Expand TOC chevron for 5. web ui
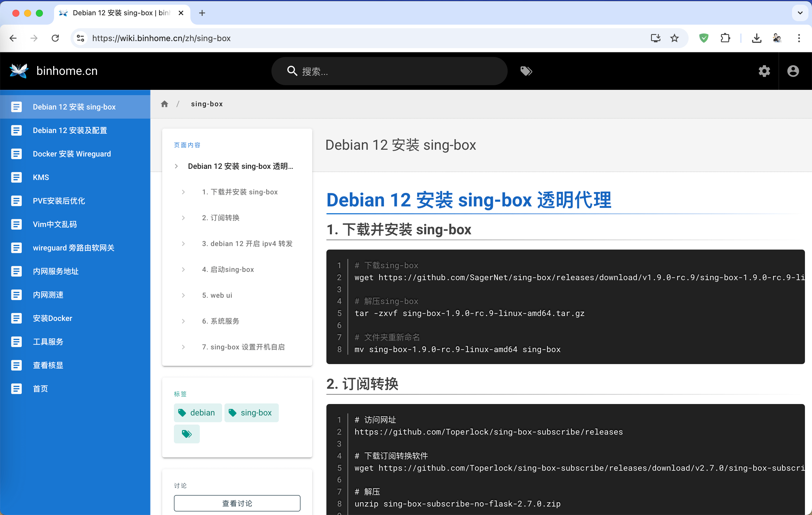812x515 pixels. tap(183, 295)
